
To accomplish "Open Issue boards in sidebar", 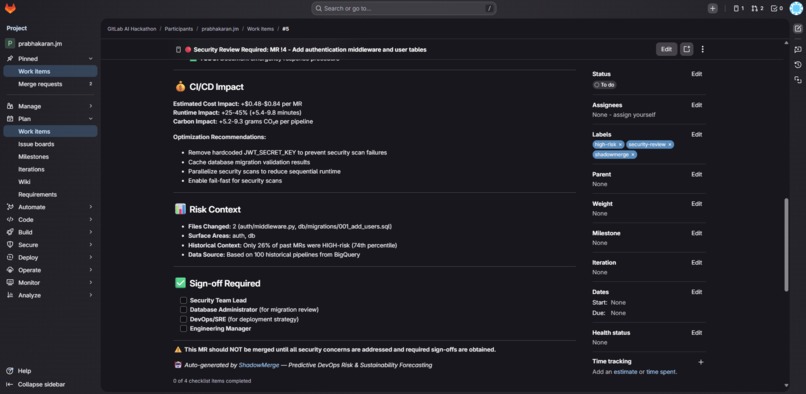I will [50, 144].
